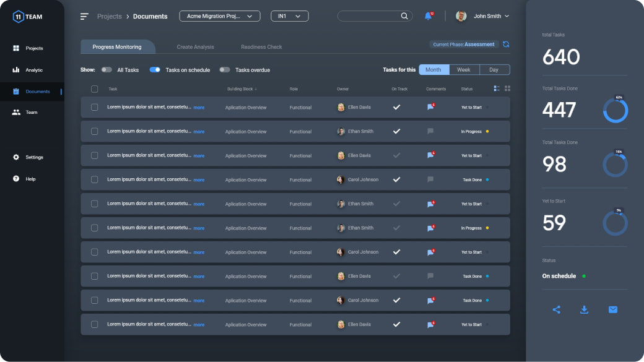Switch to the Create Analysis tab
644x362 pixels.
click(x=195, y=47)
